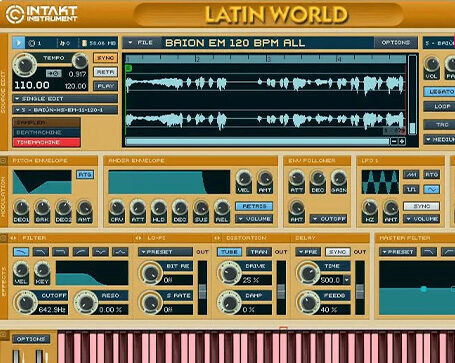Screen dimensions: 455x363
Task: Open the Delay PRE dropdown
Action: pyautogui.click(x=308, y=252)
